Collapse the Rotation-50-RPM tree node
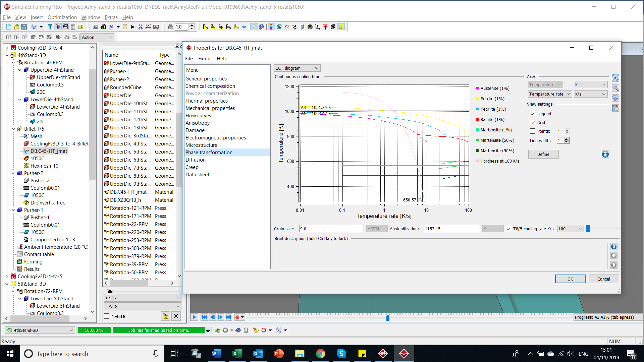The width and height of the screenshot is (644, 362). [13, 62]
